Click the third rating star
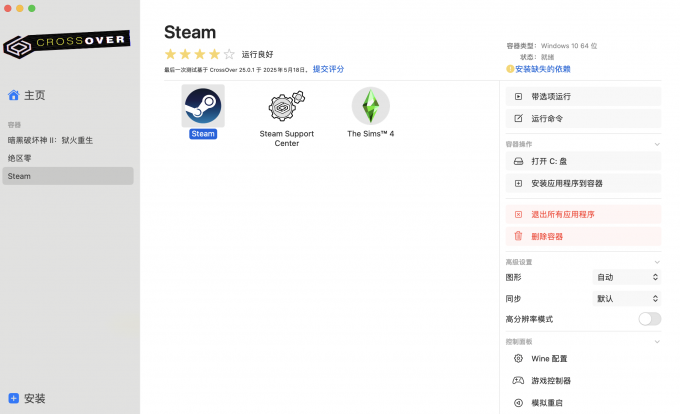This screenshot has width=680, height=414. click(200, 54)
